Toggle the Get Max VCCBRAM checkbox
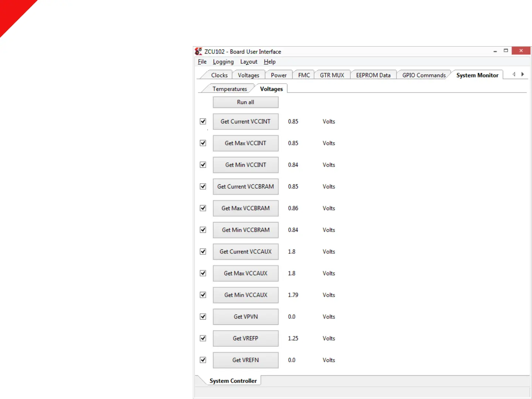Viewport: 532px width, 399px height. 203,208
